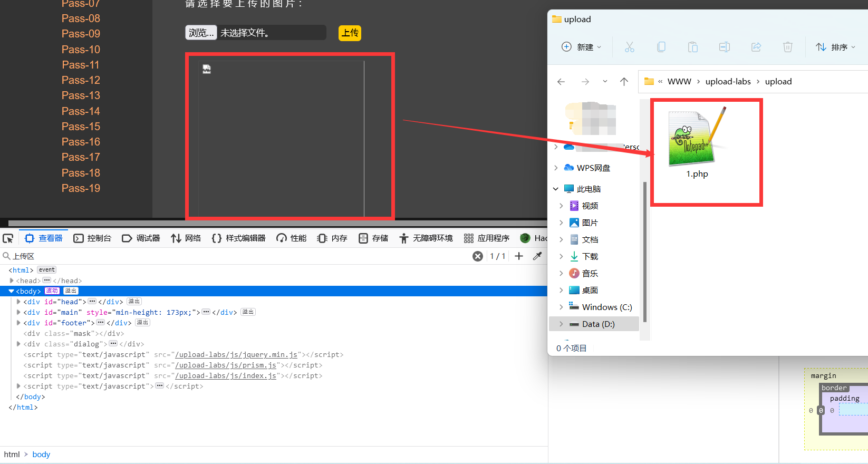Expand the inline script node
The height and width of the screenshot is (464, 868).
18,386
